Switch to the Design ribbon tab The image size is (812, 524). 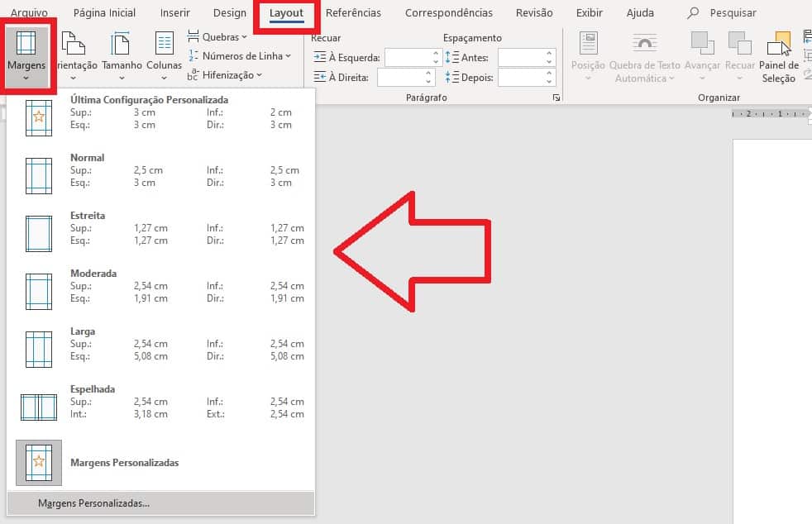click(229, 12)
